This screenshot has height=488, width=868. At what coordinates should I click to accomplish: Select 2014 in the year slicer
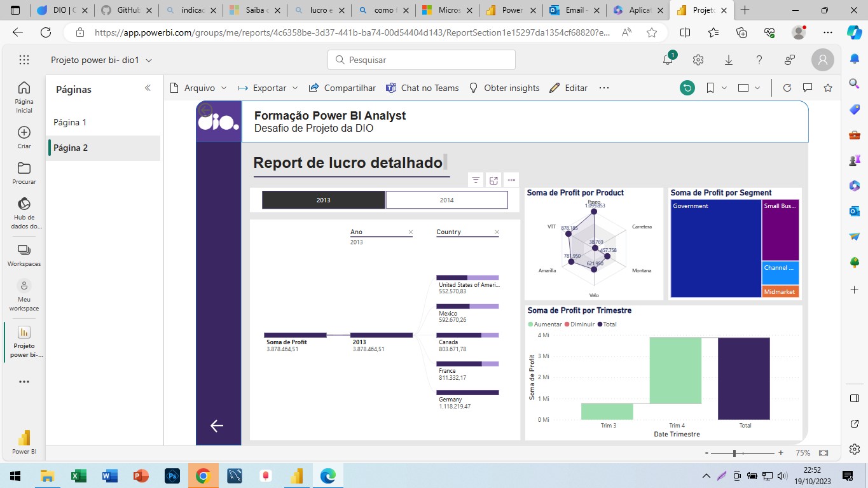[x=446, y=199]
